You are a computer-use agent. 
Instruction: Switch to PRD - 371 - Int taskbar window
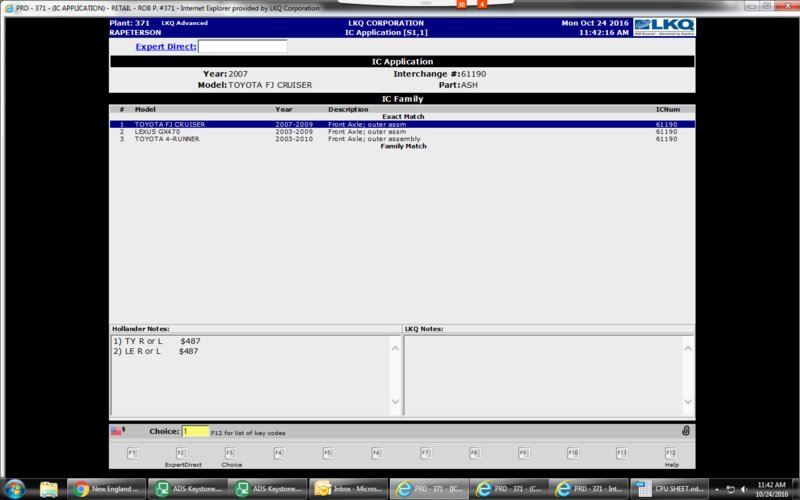tap(589, 489)
